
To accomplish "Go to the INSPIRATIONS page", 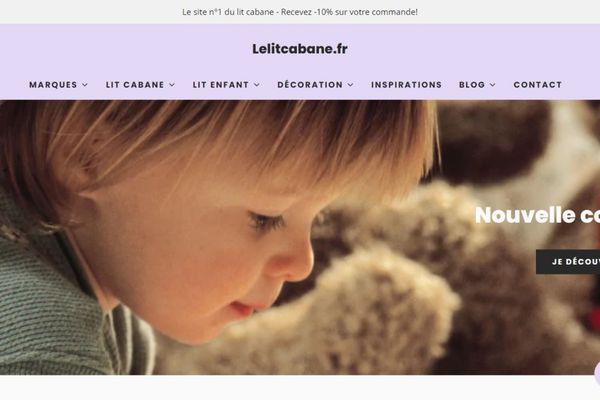I will tap(406, 85).
